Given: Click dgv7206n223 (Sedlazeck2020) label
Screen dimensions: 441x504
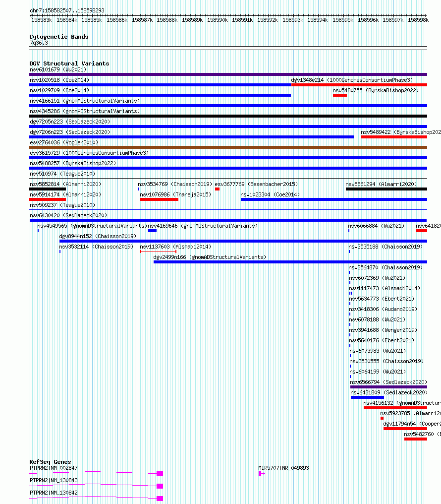Looking at the screenshot, I should click(70, 132).
